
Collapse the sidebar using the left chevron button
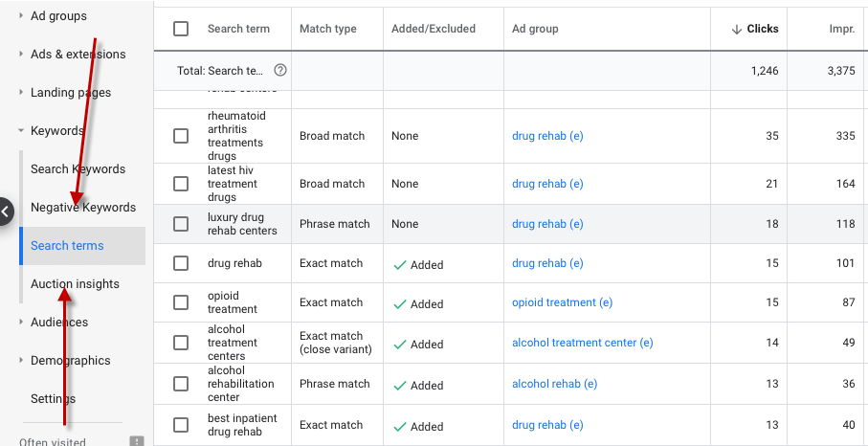click(6, 211)
